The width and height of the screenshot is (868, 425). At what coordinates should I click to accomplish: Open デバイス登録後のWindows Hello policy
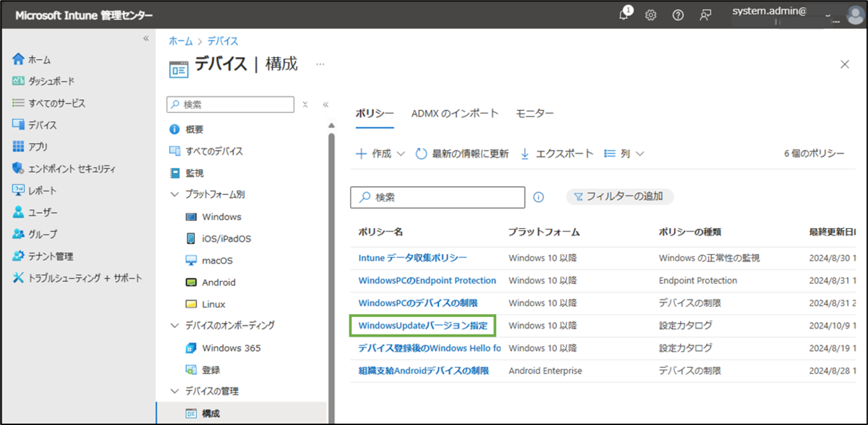430,348
